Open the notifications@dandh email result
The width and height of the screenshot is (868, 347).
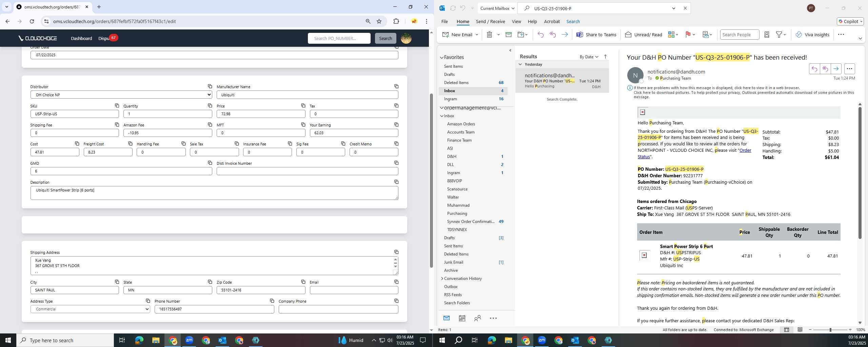click(x=562, y=81)
